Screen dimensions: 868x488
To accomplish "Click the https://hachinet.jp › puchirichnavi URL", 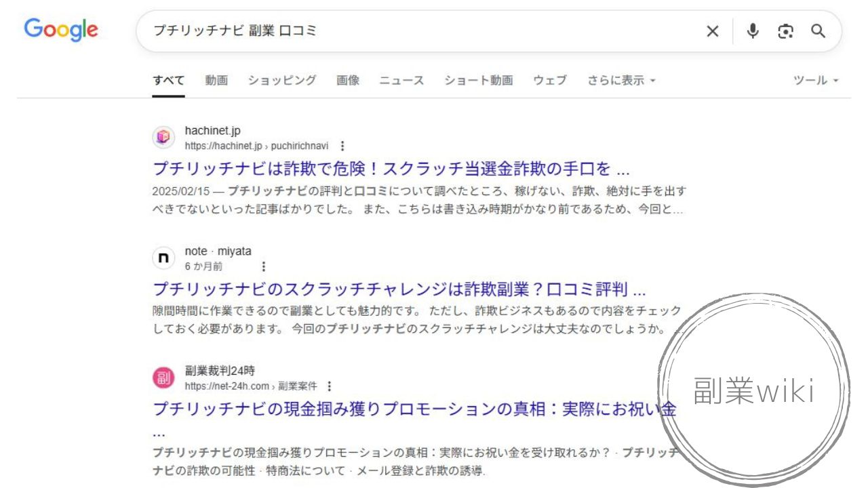I will tap(257, 146).
